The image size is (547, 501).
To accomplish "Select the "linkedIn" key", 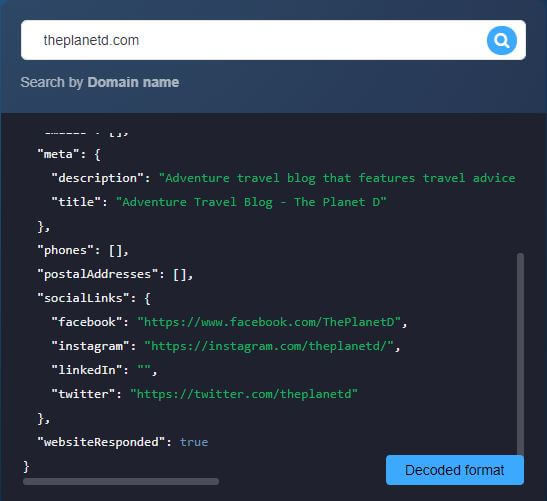I will coord(87,370).
